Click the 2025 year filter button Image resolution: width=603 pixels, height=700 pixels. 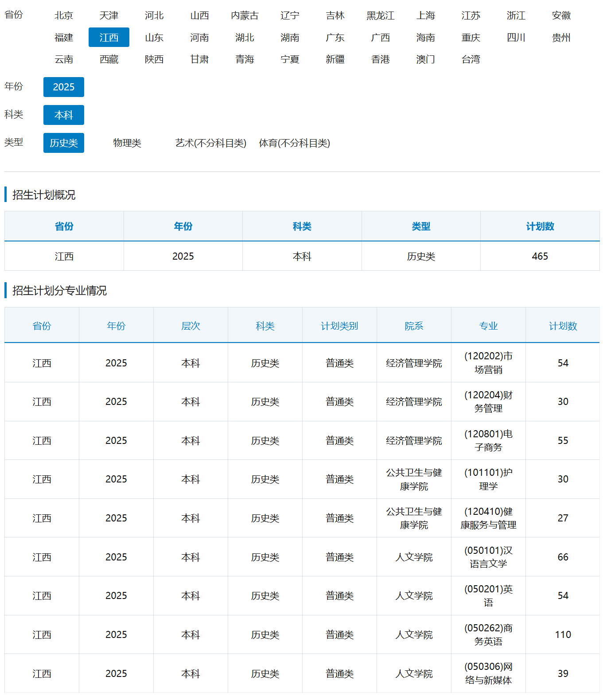pos(64,87)
